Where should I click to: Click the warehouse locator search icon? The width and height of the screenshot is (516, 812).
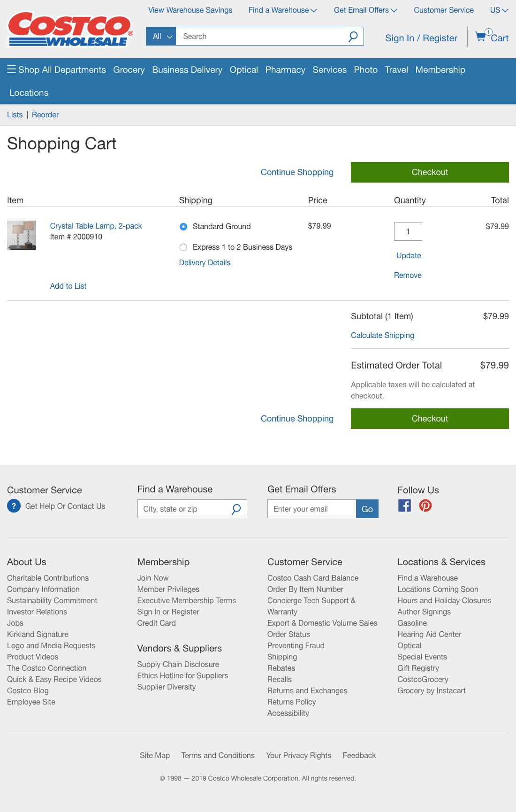[236, 509]
